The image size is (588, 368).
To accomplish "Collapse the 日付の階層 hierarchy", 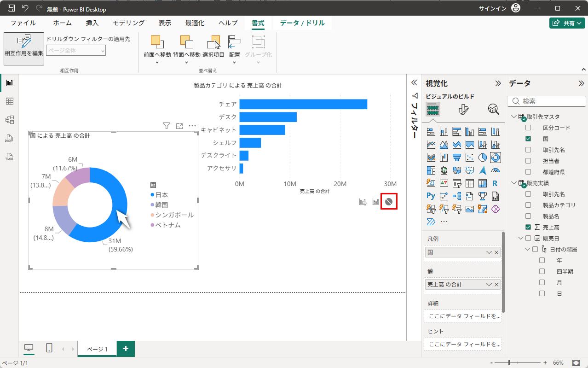I will [x=528, y=249].
